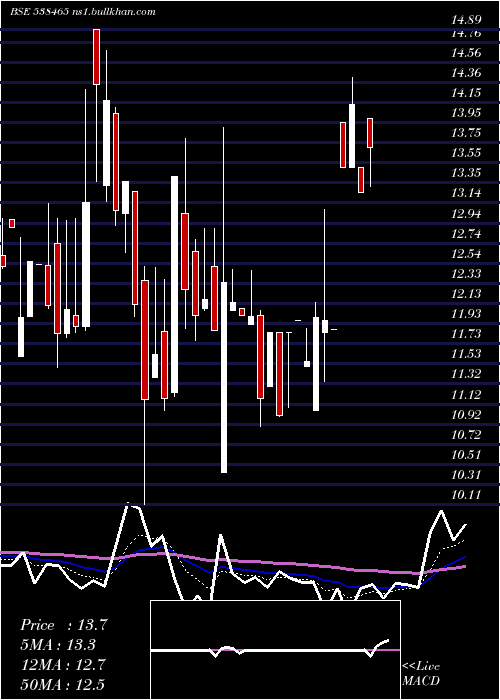
Task: Click the 13.95 price axis label
Action: click(x=466, y=112)
